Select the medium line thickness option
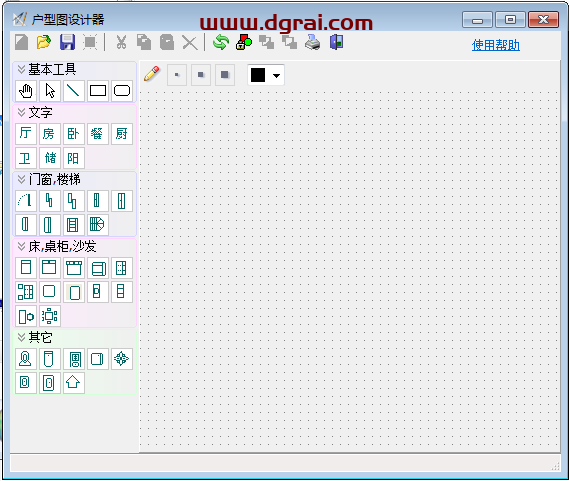This screenshot has height=481, width=569. click(x=201, y=75)
